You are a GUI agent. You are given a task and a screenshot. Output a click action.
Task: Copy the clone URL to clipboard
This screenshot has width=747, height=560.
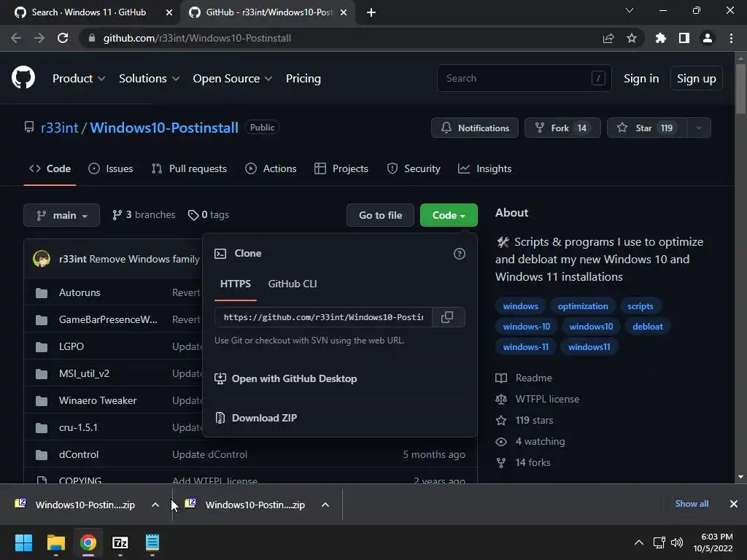coord(447,317)
